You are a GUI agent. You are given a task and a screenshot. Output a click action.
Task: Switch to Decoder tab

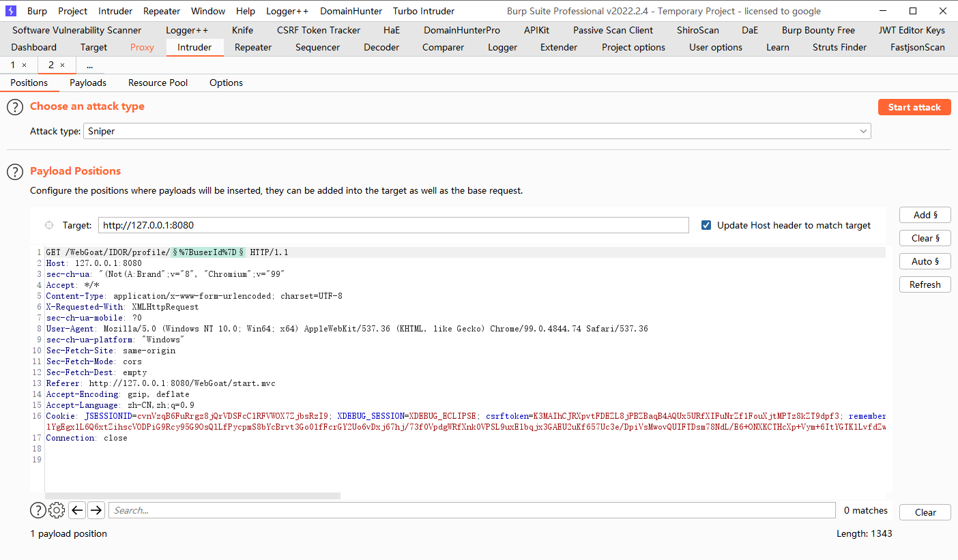(x=381, y=47)
